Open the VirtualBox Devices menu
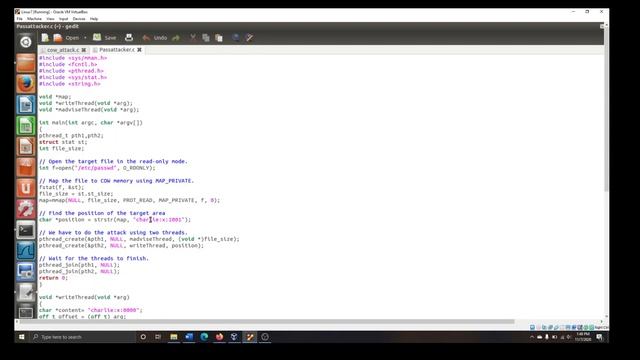 pyautogui.click(x=79, y=19)
